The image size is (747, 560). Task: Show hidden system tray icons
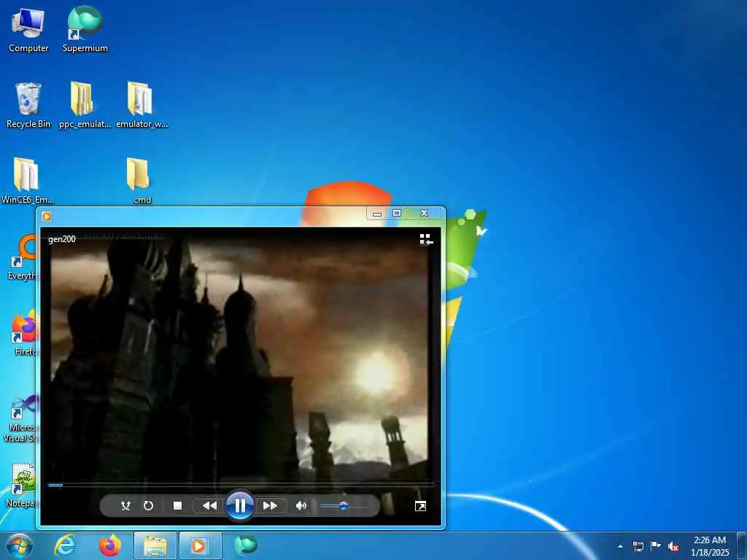(x=620, y=547)
